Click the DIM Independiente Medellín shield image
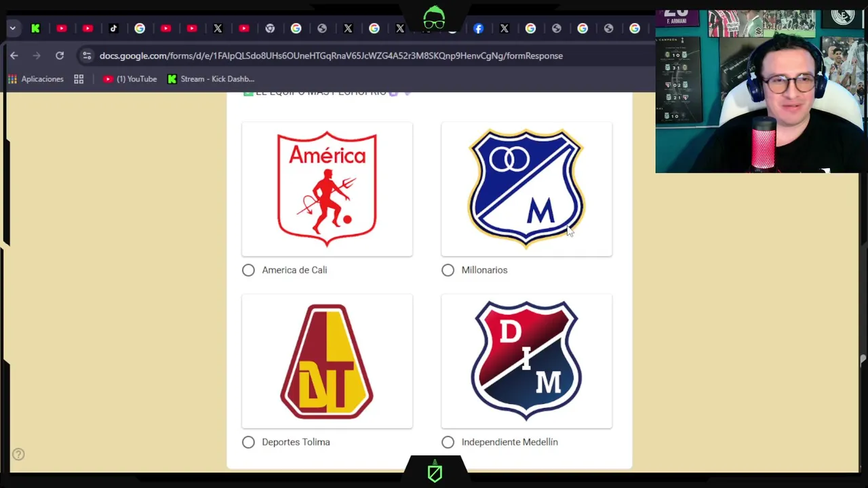The image size is (868, 488). [526, 361]
